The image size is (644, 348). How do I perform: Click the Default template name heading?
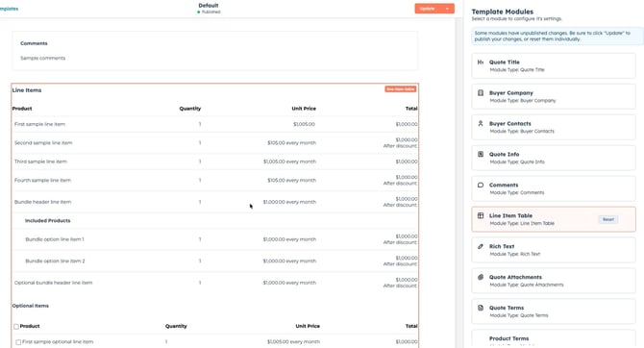pos(209,6)
